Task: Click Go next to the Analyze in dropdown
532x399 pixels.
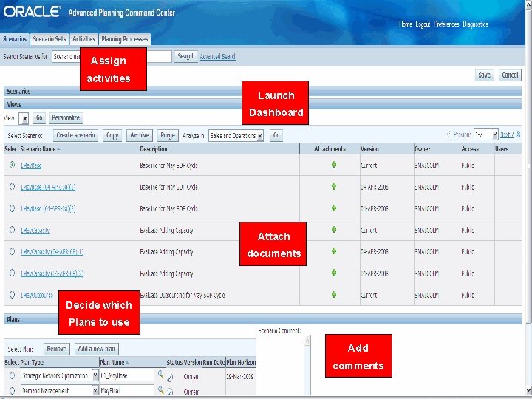Action: 276,135
